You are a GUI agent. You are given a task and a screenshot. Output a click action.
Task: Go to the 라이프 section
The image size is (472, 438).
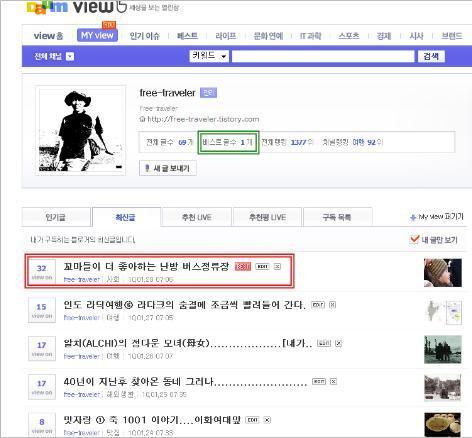(x=226, y=36)
